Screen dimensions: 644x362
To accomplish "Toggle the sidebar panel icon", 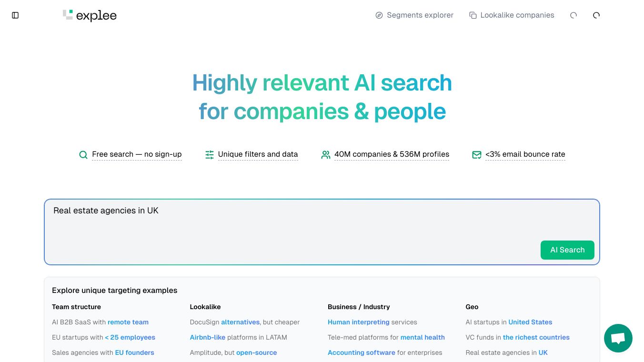I will click(x=15, y=15).
